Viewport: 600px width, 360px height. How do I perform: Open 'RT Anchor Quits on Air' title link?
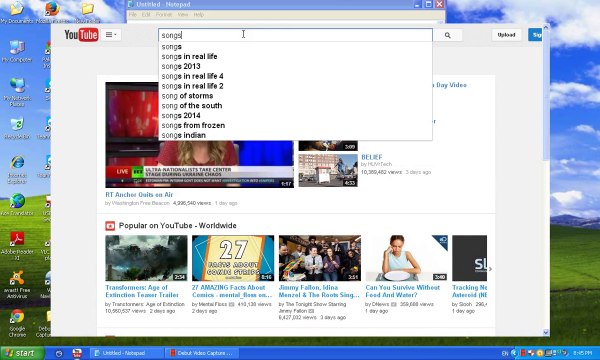point(139,195)
